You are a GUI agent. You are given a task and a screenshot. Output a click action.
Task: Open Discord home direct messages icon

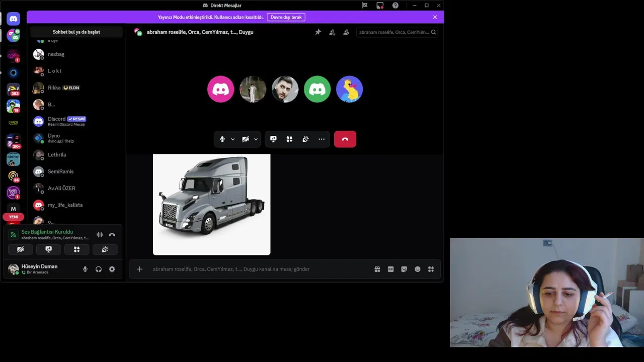[x=14, y=19]
